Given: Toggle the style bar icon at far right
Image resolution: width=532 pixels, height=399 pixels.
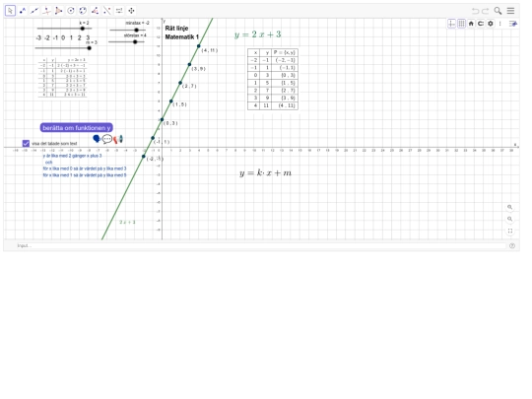Looking at the screenshot, I should click(x=513, y=24).
